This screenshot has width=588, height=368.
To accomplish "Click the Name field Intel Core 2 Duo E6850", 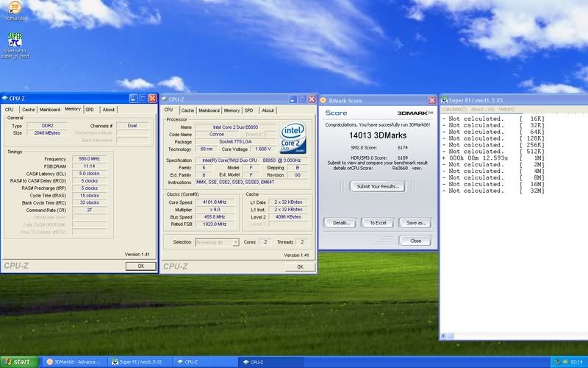I will pyautogui.click(x=235, y=127).
